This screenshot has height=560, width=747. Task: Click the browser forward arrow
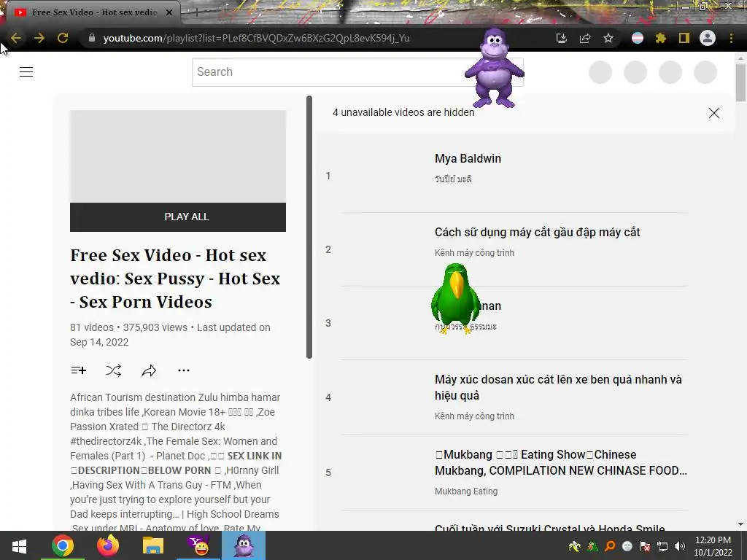(39, 38)
